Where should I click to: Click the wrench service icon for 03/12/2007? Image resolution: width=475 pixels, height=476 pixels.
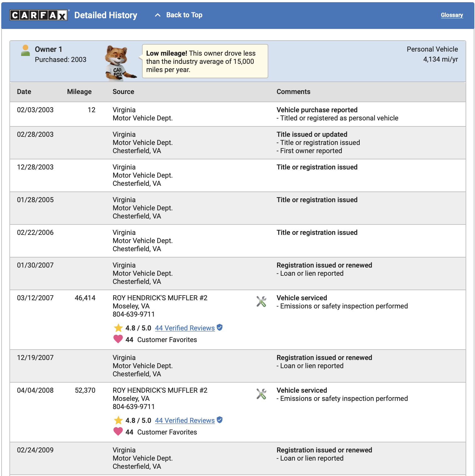(261, 302)
